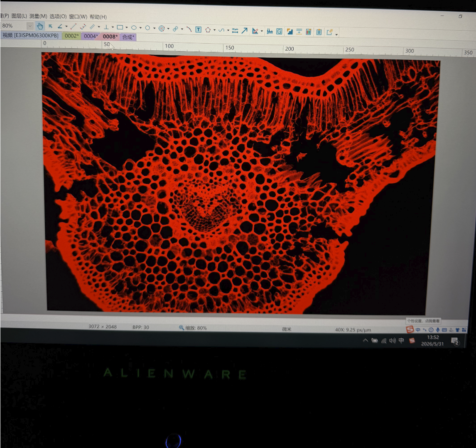Click the 缩放: 80% status bar entry

(193, 328)
